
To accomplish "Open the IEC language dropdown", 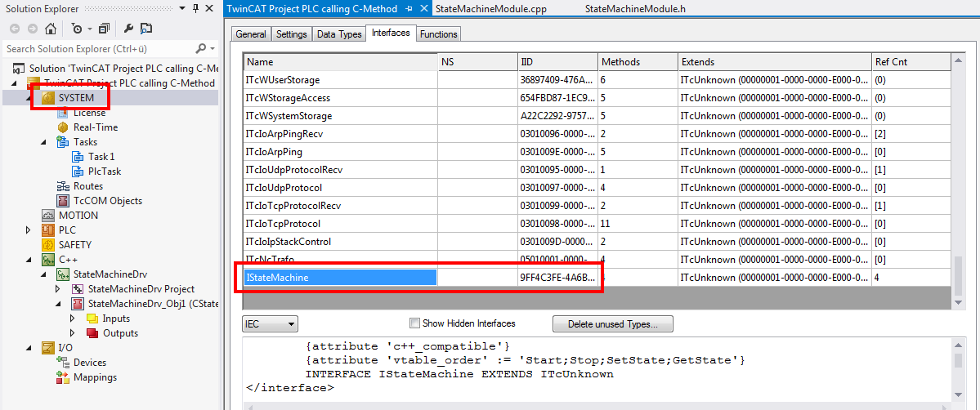I will 270,323.
